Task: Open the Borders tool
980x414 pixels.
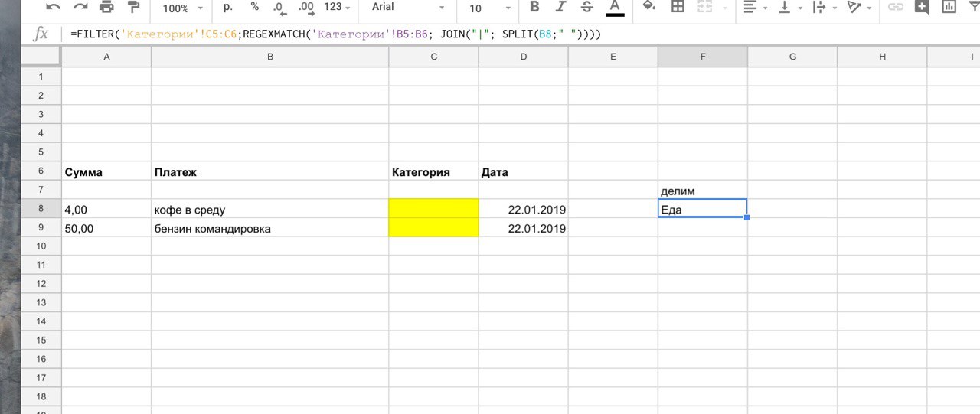Action: 678,8
